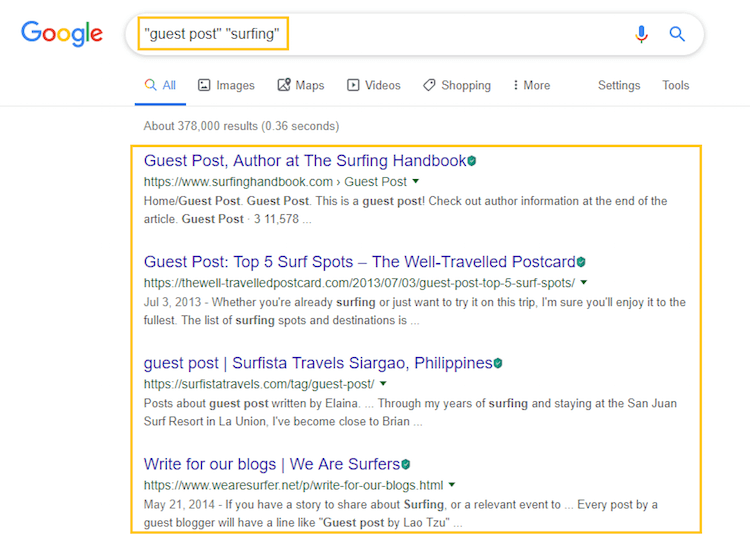The height and width of the screenshot is (542, 750).
Task: Click the voice search microphone icon
Action: tap(641, 34)
